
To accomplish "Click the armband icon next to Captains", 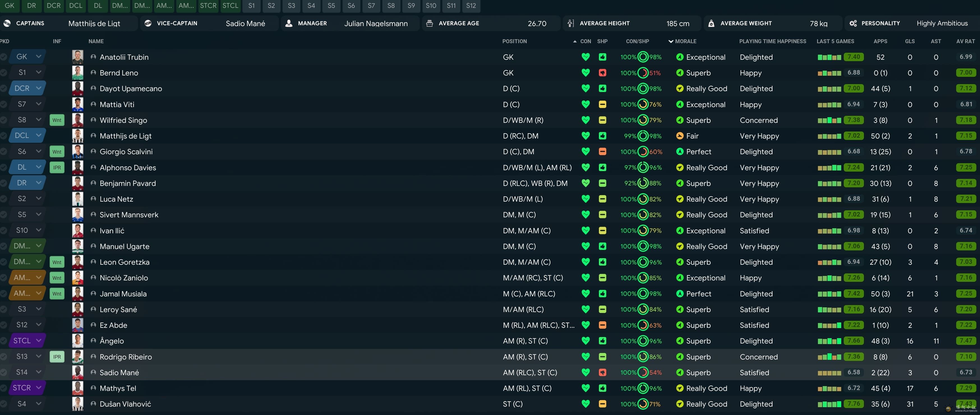I will (7, 23).
